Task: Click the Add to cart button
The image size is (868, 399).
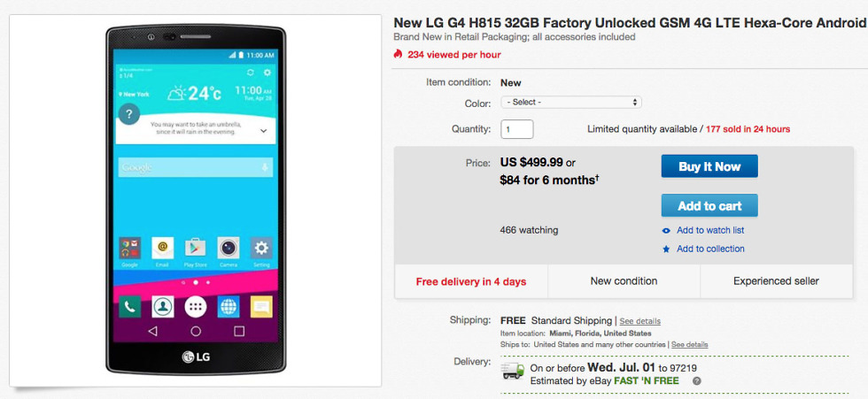Action: tap(709, 205)
